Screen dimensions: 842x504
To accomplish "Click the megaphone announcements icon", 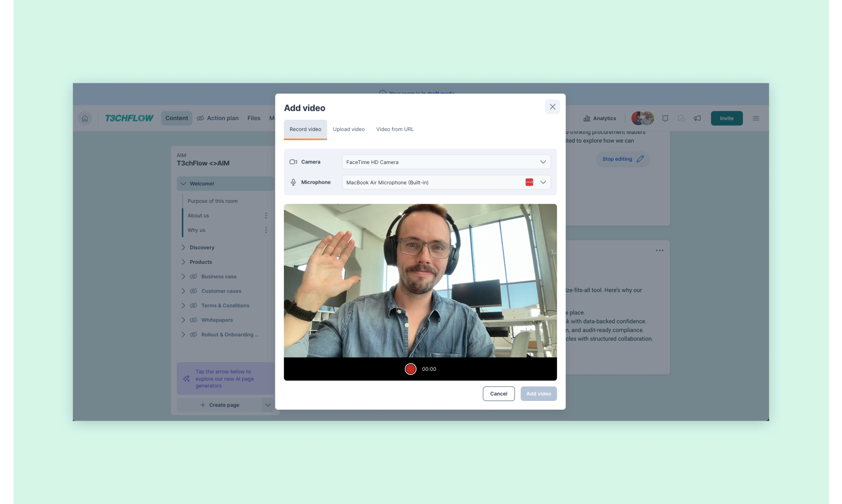I will click(697, 118).
